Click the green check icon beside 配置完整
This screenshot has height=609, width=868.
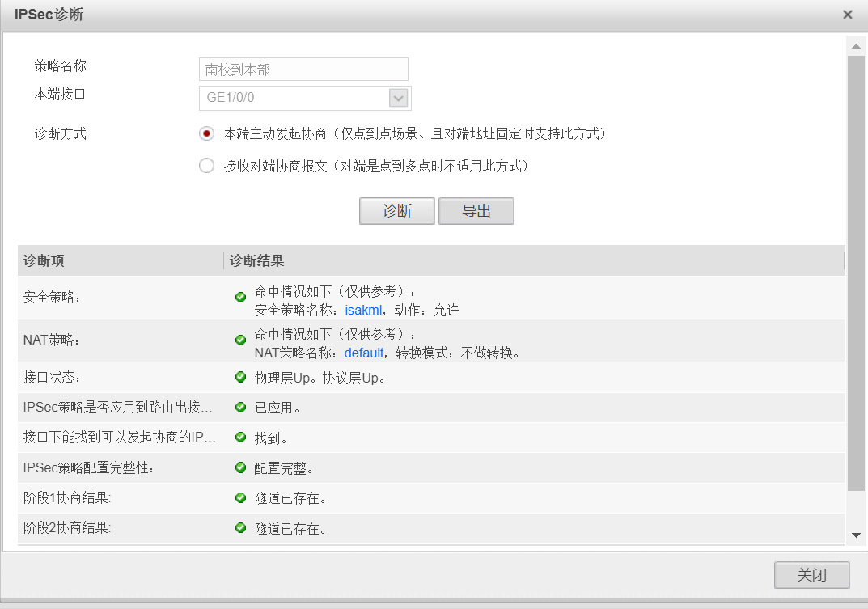(x=240, y=467)
